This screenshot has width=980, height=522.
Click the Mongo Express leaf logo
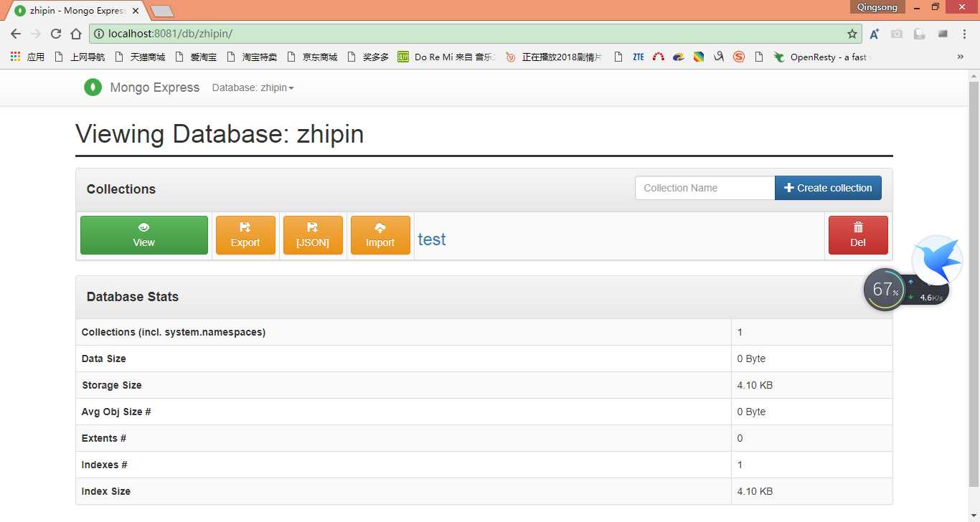pyautogui.click(x=93, y=87)
